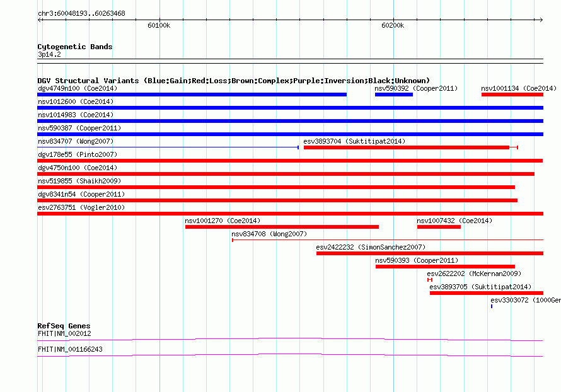Screen dimensions: 561x392
Task: Select the nsv1001270 red loss bar
Action: [282, 227]
